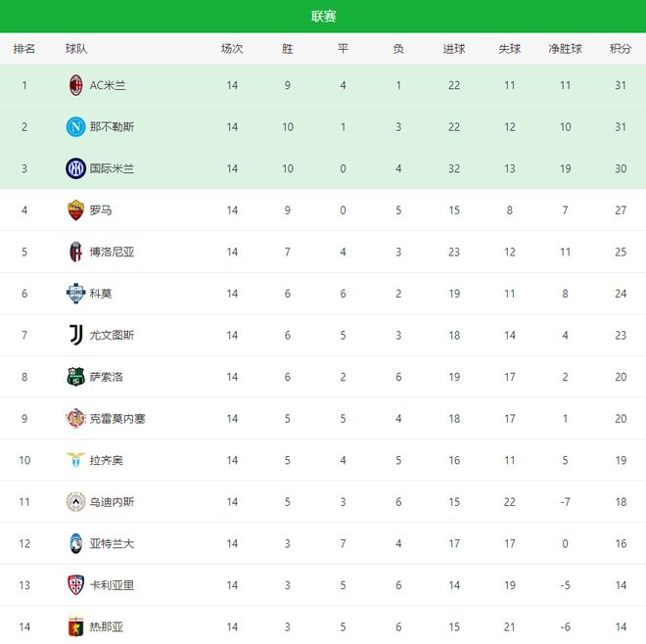Screen dimensions: 646x644
Task: Click the 罗马 club crest icon
Action: [75, 210]
